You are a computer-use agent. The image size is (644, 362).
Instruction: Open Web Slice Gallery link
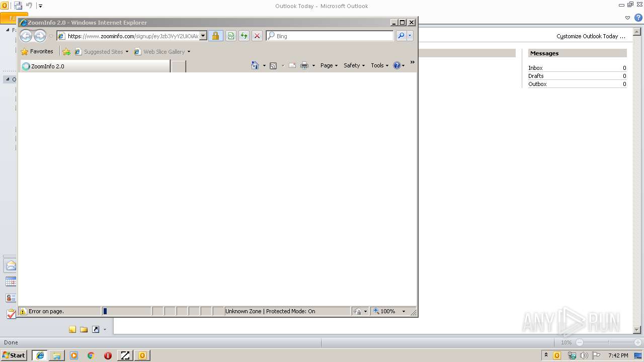[x=159, y=51]
